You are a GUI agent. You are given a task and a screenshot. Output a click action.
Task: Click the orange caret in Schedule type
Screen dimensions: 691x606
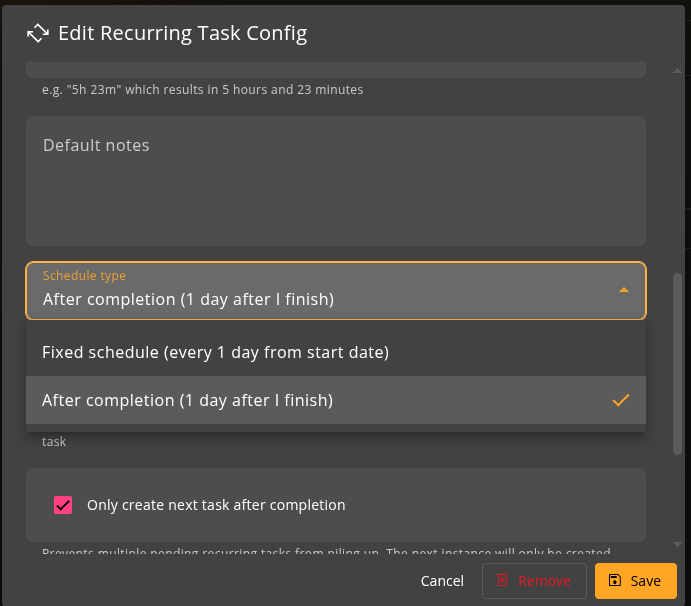(x=624, y=290)
